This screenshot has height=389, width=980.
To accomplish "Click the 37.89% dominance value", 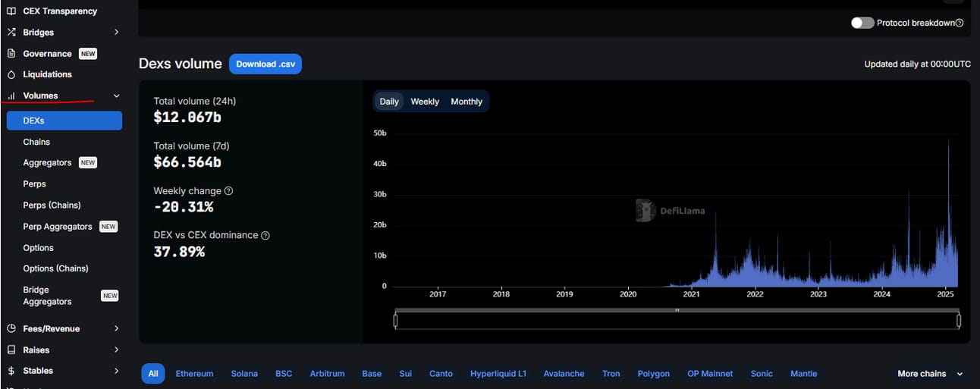I will click(x=179, y=252).
